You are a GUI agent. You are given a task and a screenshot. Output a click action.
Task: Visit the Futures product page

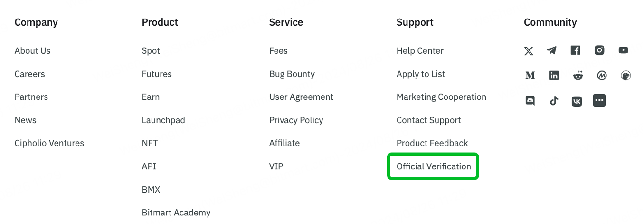click(157, 74)
